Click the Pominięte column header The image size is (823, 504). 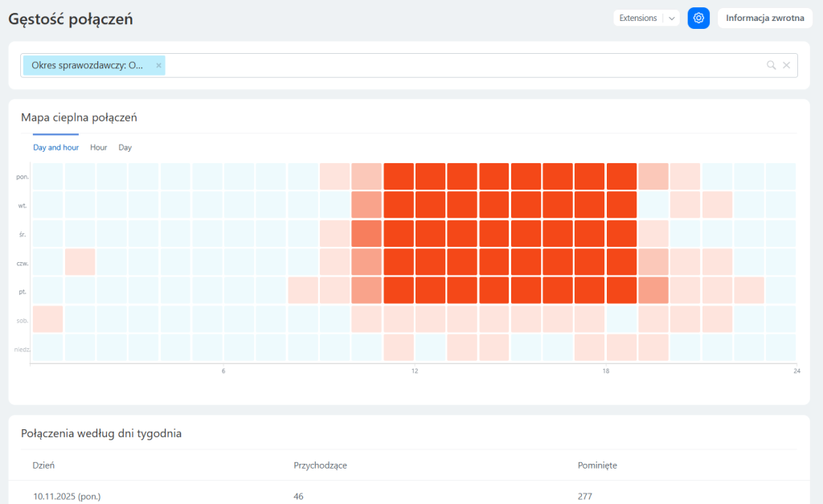click(597, 465)
